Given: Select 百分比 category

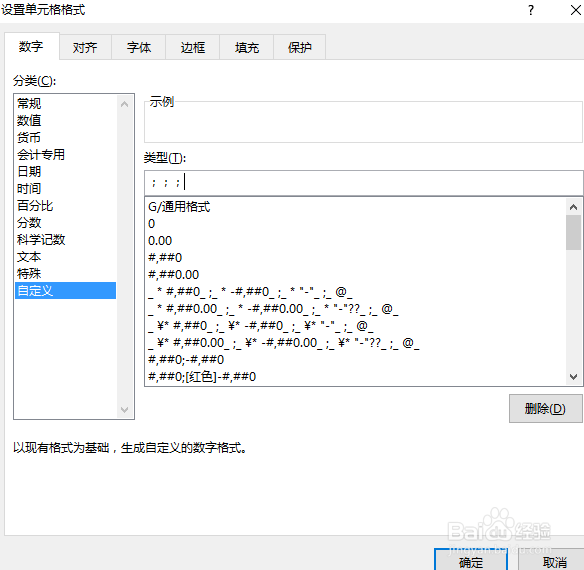Looking at the screenshot, I should point(66,205).
